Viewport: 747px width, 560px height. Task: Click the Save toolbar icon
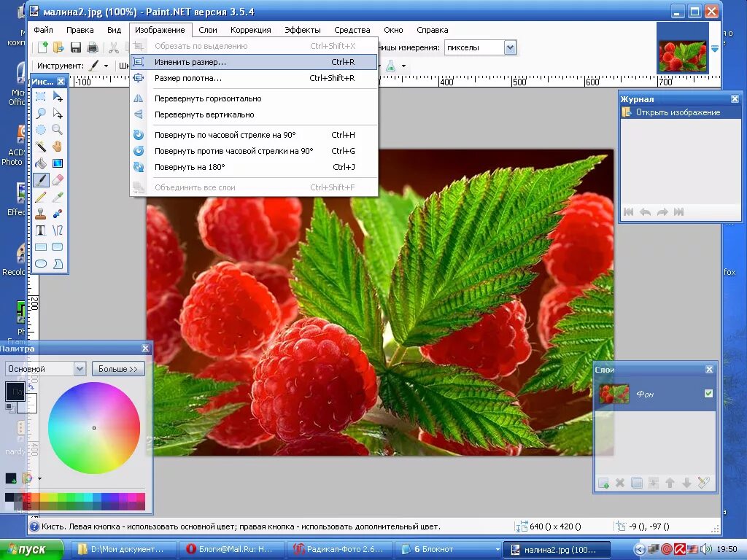coord(76,47)
